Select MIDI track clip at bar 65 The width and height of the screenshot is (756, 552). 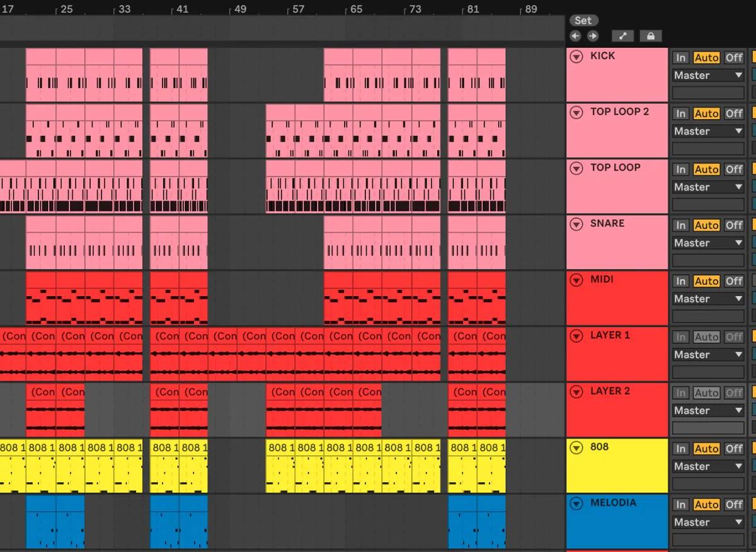point(338,299)
